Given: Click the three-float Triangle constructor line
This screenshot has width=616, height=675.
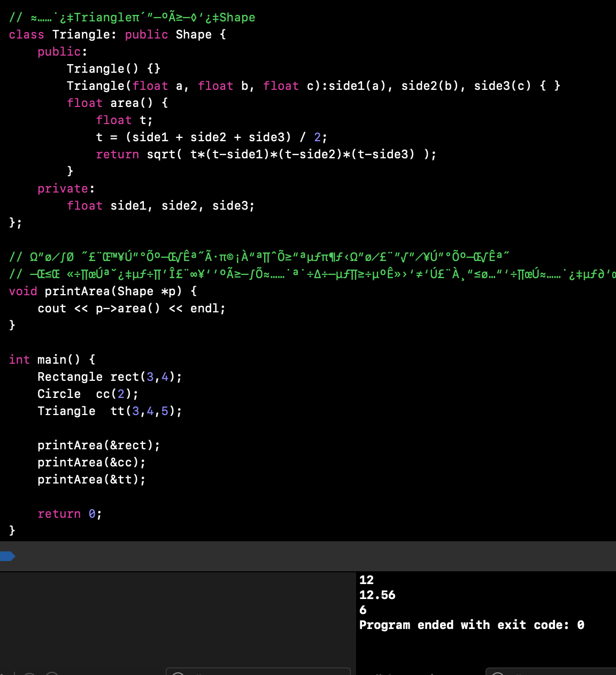Looking at the screenshot, I should (313, 86).
